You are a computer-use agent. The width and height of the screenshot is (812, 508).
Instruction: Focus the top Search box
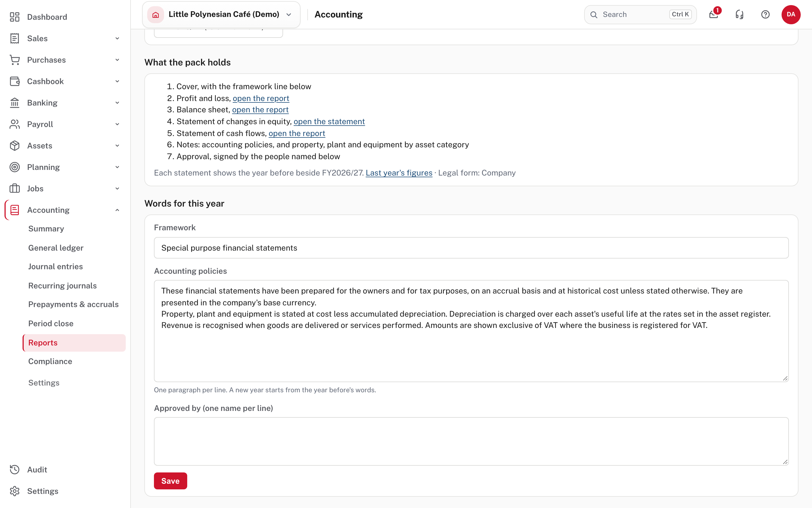pyautogui.click(x=640, y=14)
